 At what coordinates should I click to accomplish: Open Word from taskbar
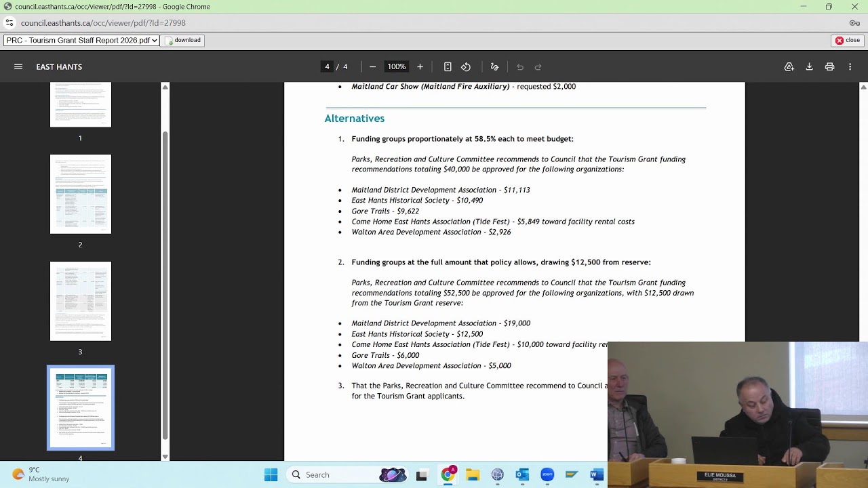click(x=597, y=474)
